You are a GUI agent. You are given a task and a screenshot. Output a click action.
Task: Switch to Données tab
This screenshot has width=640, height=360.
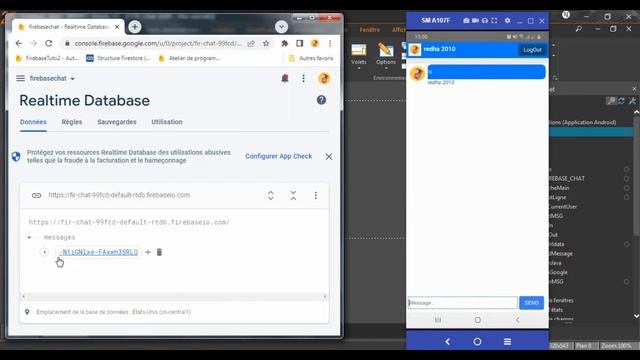tap(33, 122)
